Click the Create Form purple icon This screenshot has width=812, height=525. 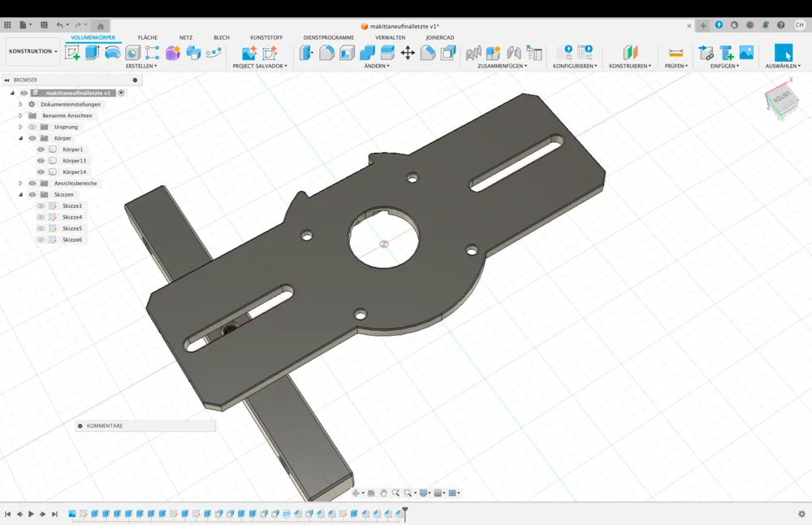pyautogui.click(x=173, y=52)
